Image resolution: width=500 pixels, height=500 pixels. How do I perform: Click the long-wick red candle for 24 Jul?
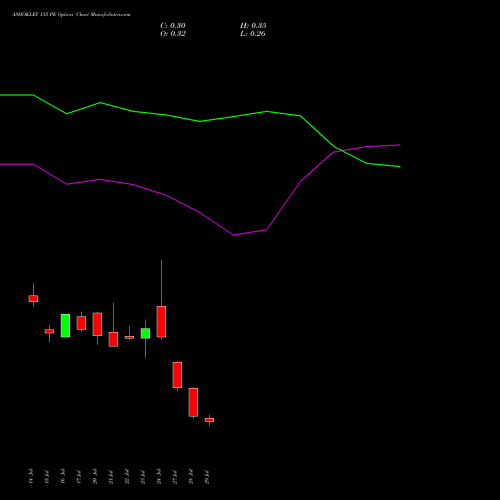161,322
